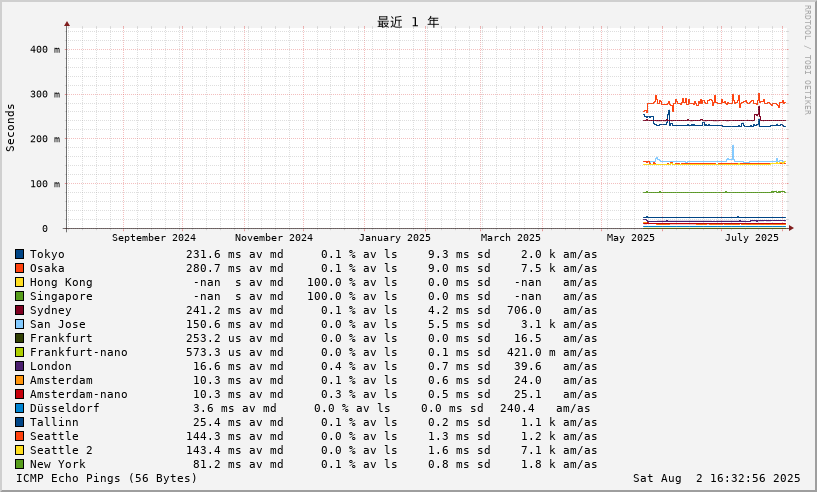Click the 'September 2024' x-axis label
The height and width of the screenshot is (492, 817).
coord(154,238)
